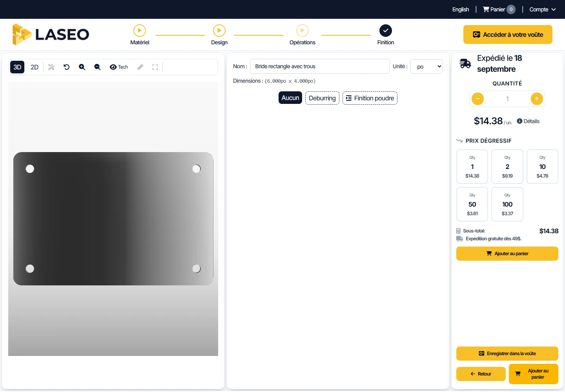This screenshot has width=565, height=392.
Task: Click the delivery truck icon
Action: (x=465, y=64)
